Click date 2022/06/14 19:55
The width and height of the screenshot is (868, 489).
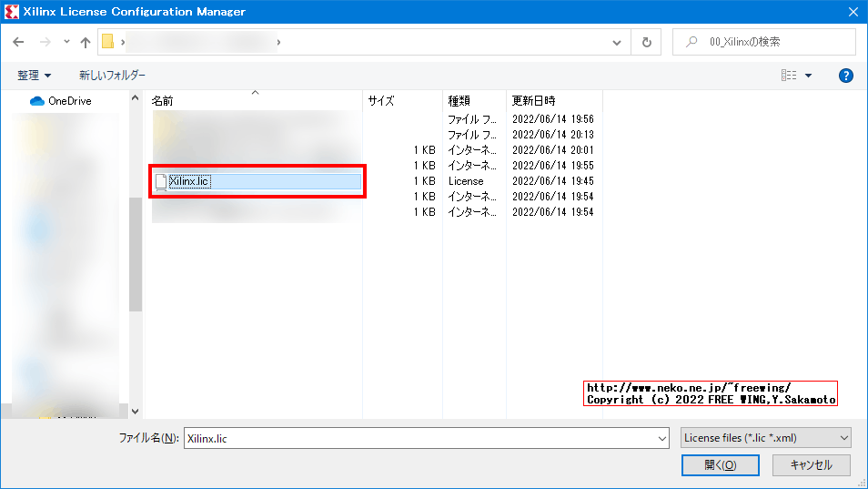tap(552, 166)
